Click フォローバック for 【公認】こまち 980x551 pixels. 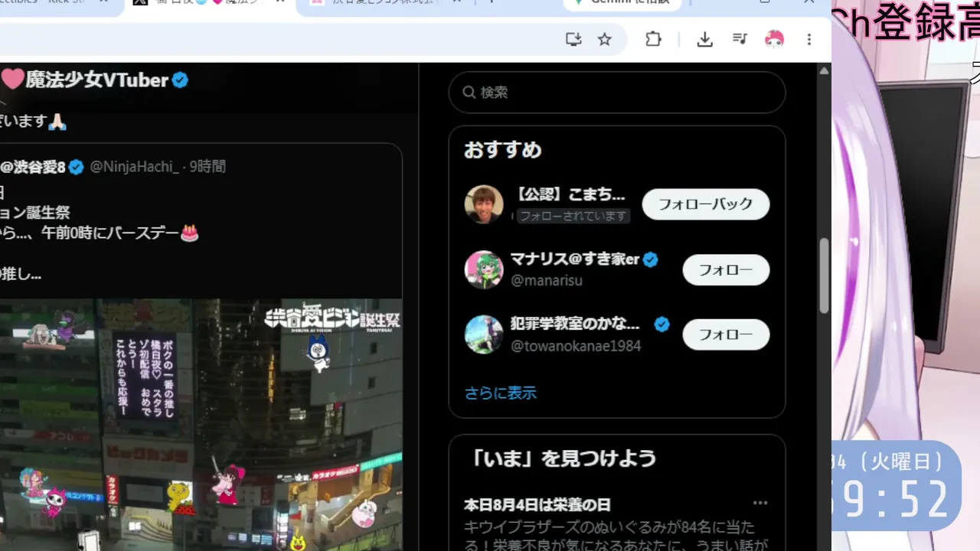click(x=706, y=204)
